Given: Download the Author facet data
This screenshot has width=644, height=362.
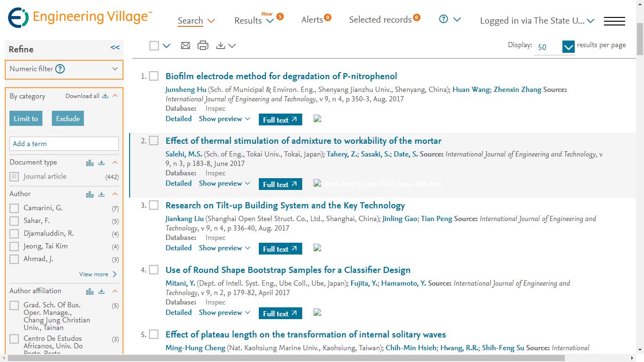Looking at the screenshot, I should [x=101, y=194].
